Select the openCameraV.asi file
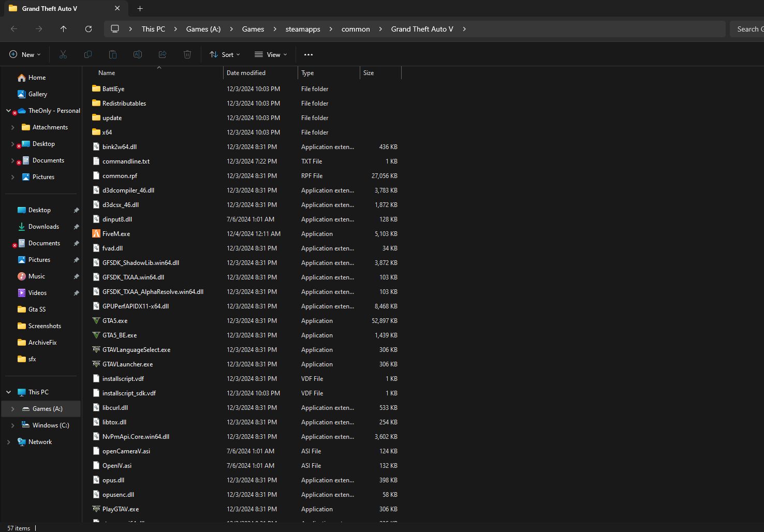The height and width of the screenshot is (532, 764). click(126, 451)
